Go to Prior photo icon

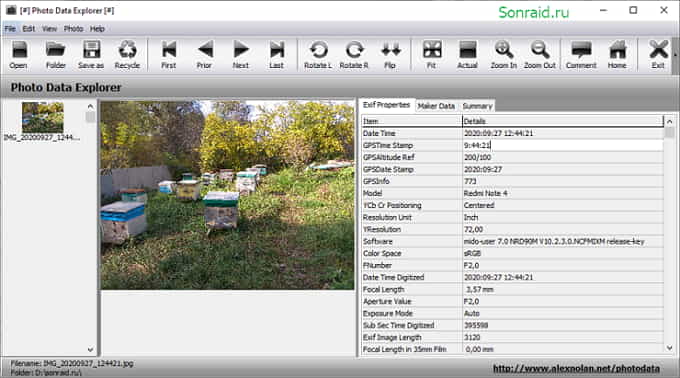point(204,55)
